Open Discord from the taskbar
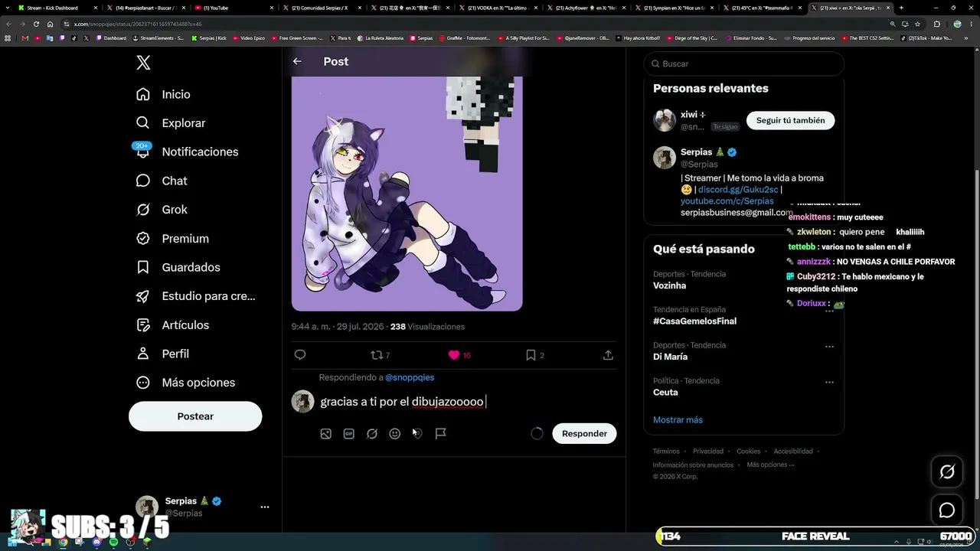980x551 pixels. [96, 543]
